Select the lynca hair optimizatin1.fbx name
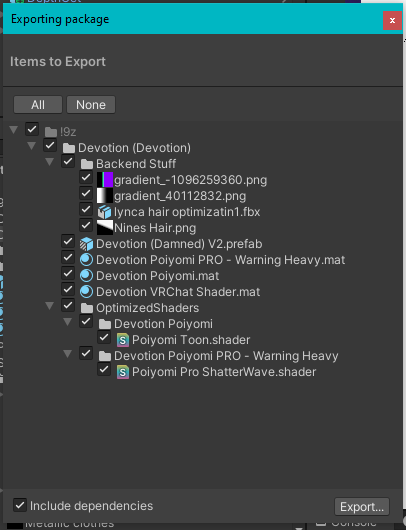Viewport: 406px width, 530px height. (187, 212)
